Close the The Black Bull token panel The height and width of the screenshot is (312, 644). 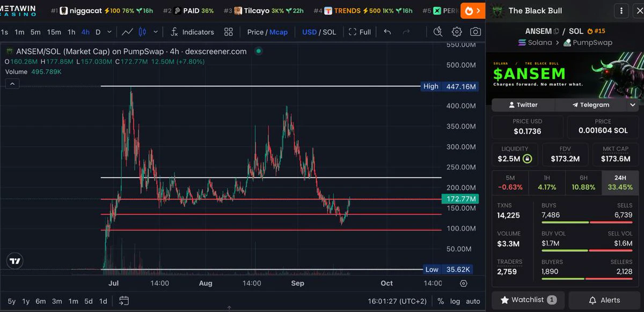(640, 11)
